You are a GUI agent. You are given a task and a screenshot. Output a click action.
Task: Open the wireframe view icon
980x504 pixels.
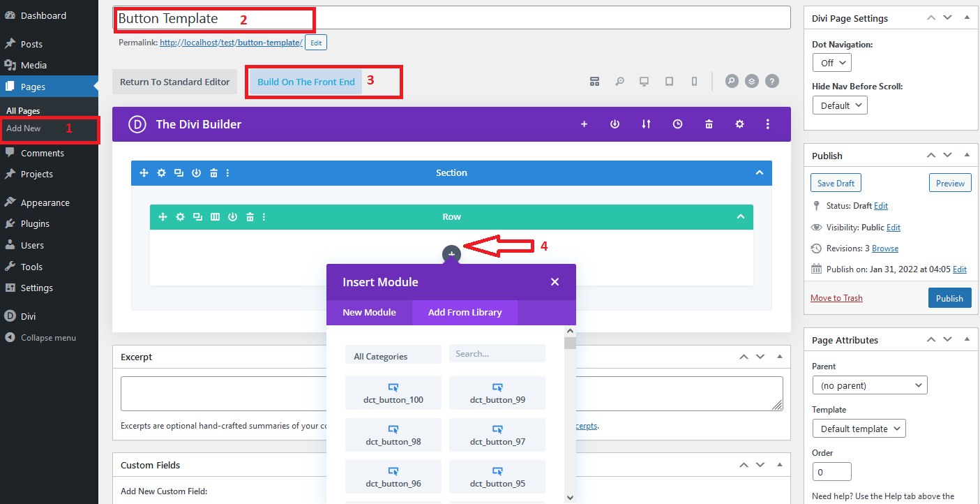(x=594, y=82)
